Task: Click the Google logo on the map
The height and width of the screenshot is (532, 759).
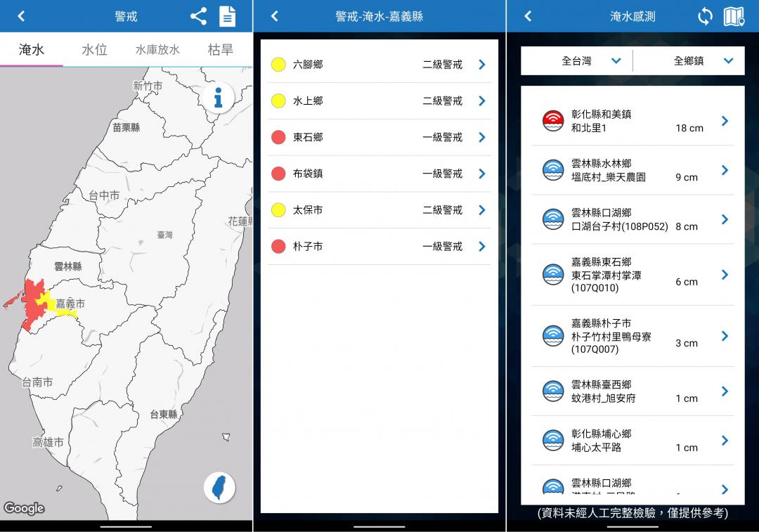Action: (22, 507)
